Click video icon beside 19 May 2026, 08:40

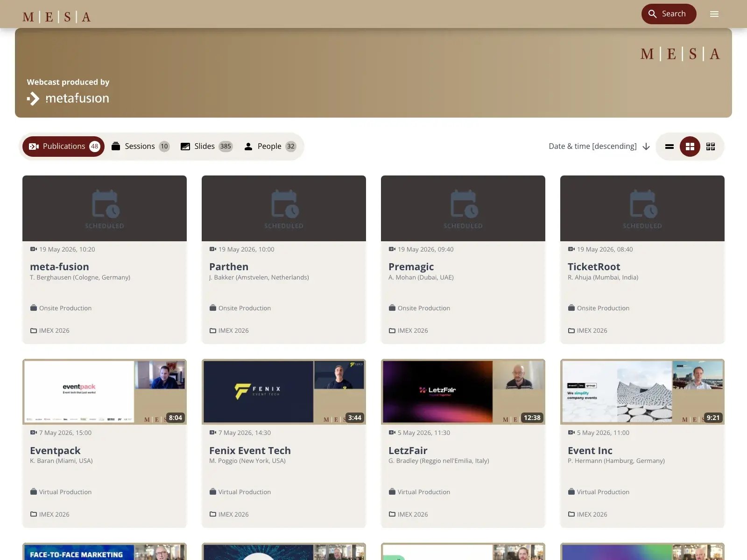[x=571, y=249]
